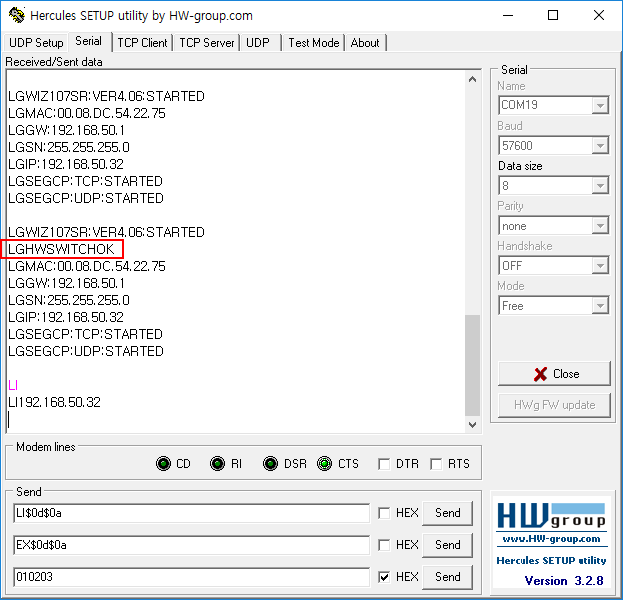The image size is (623, 600).
Task: Send the 010203 hex data
Action: (x=447, y=577)
